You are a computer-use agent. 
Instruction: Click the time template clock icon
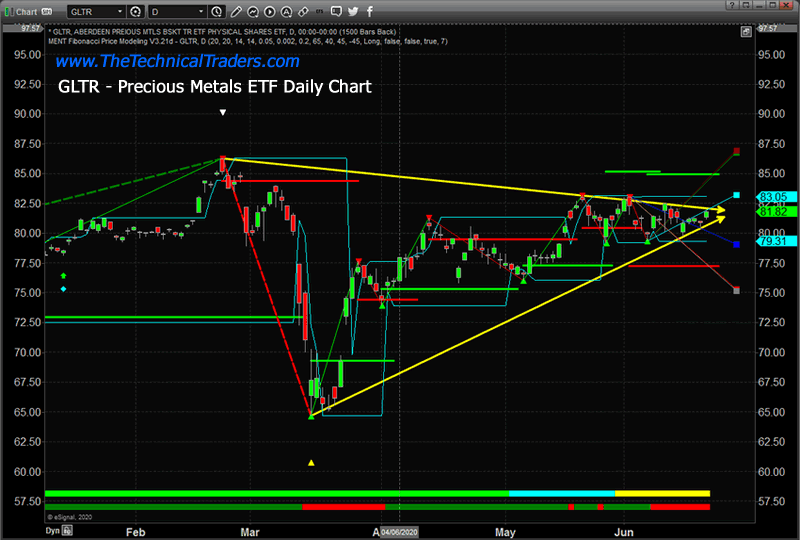point(217,11)
